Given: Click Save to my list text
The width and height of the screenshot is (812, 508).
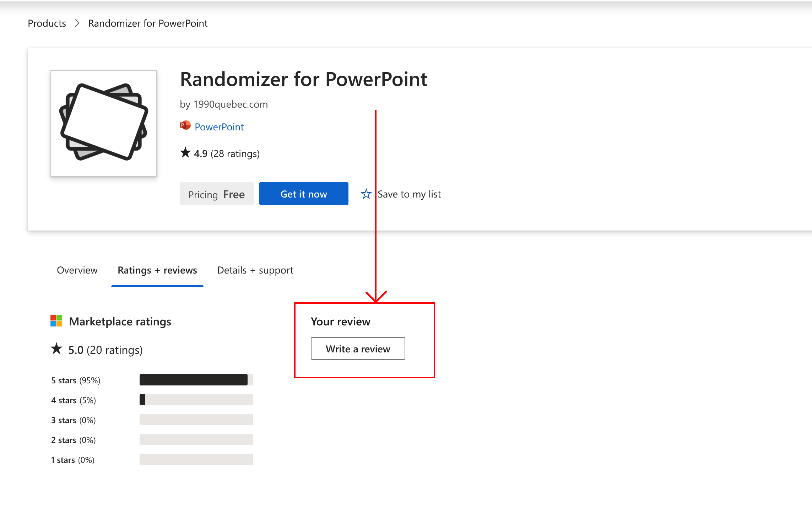Looking at the screenshot, I should click(x=409, y=194).
